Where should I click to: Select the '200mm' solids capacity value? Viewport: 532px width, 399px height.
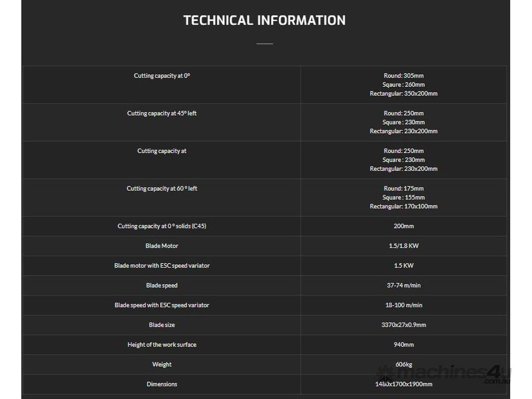click(404, 226)
